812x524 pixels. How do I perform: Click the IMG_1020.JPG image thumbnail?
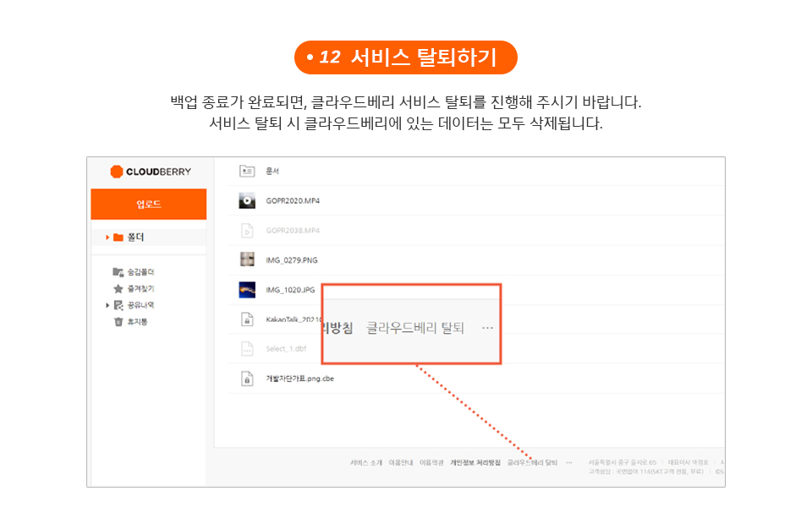tap(247, 290)
